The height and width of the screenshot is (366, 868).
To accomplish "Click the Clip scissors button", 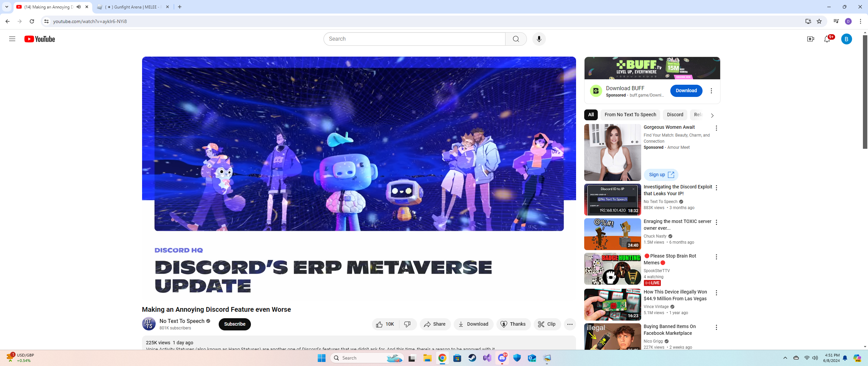I will point(547,324).
